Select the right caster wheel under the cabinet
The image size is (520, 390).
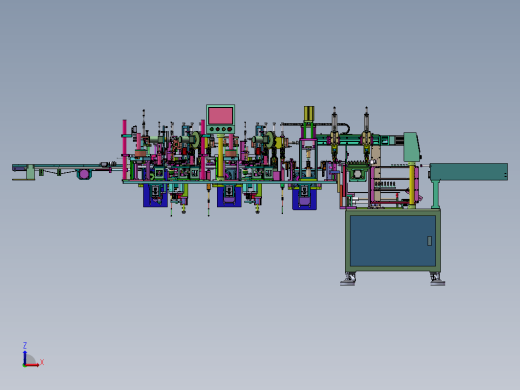click(x=437, y=279)
